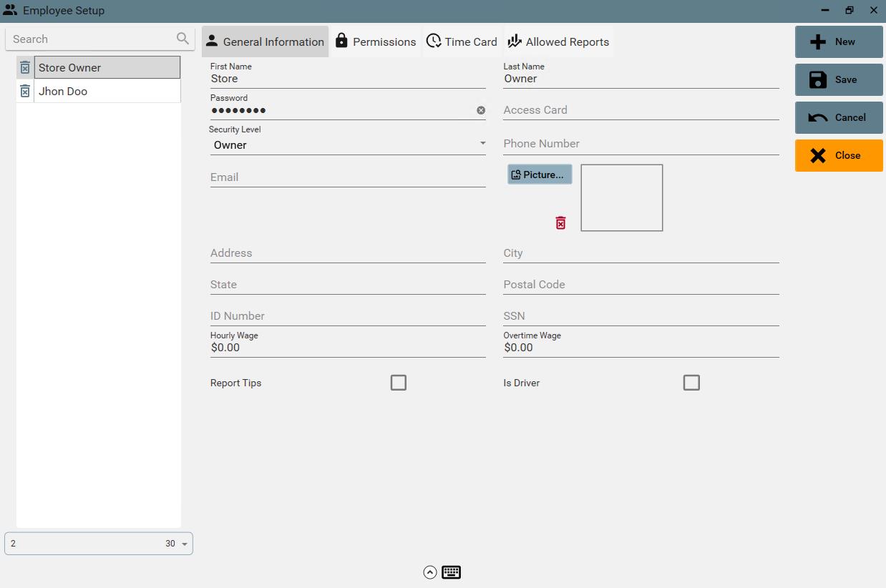Select Store Owner in employee list
The image size is (886, 588).
(x=107, y=68)
